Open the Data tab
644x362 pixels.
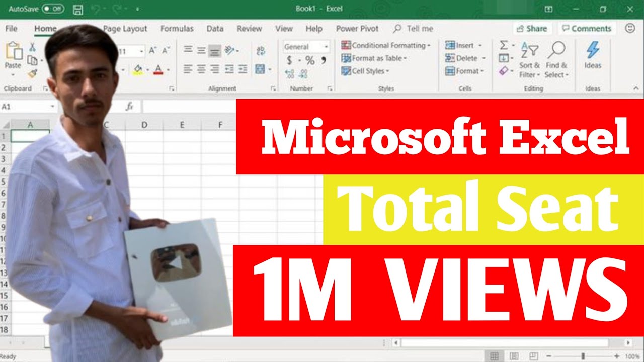(215, 29)
